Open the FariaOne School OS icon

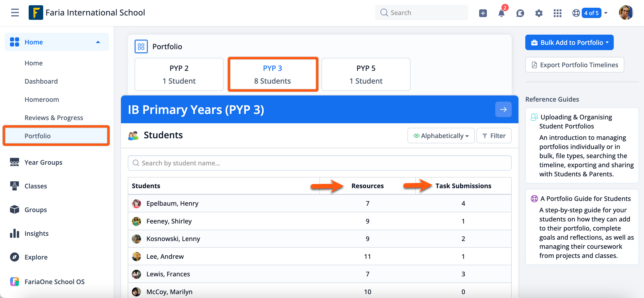pyautogui.click(x=15, y=281)
